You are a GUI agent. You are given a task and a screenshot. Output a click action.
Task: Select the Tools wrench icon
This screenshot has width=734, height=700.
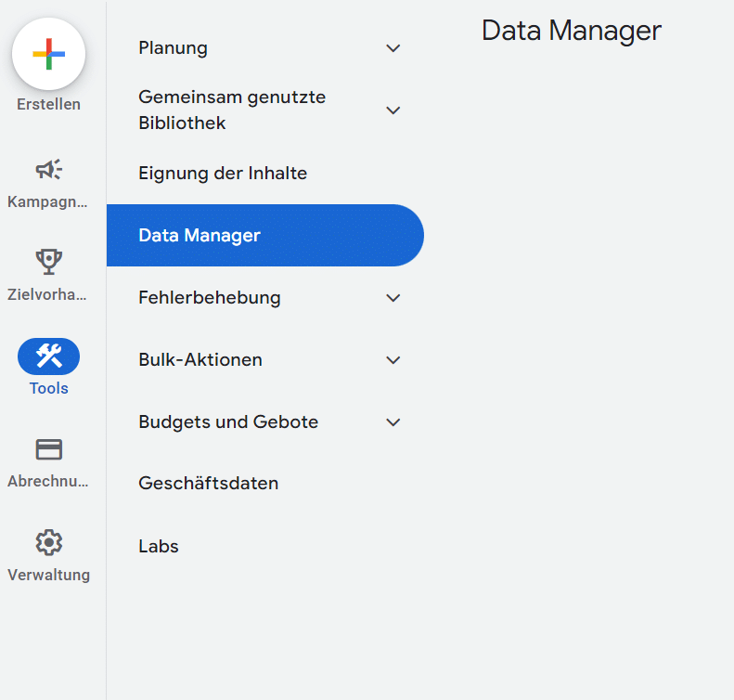coord(48,356)
